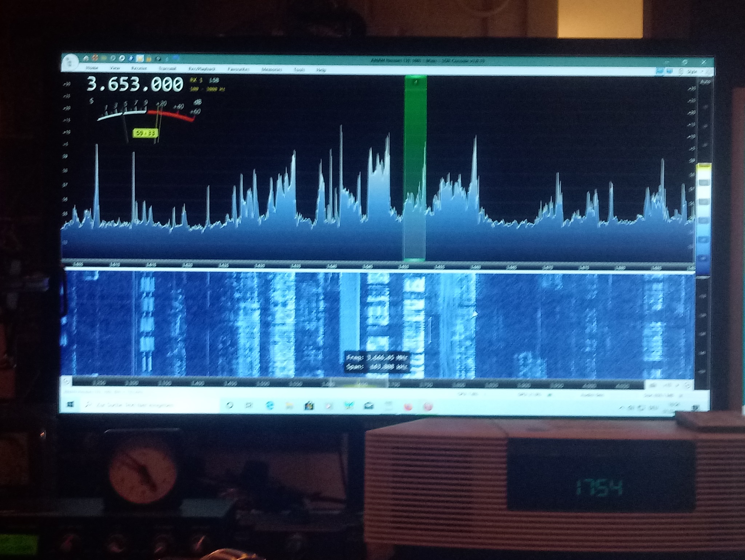Open the RX 1 receiver selector label
Screen dimensions: 745x560
click(x=196, y=80)
